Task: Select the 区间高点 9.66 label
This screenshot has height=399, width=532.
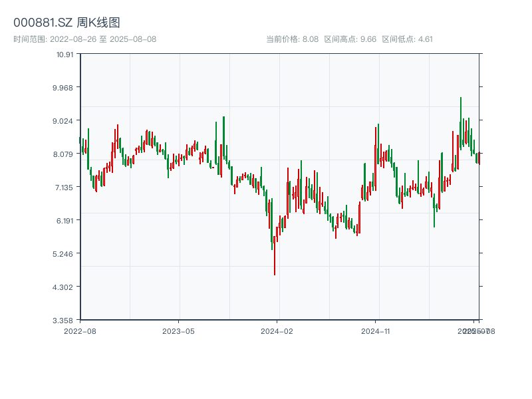Action: click(350, 39)
